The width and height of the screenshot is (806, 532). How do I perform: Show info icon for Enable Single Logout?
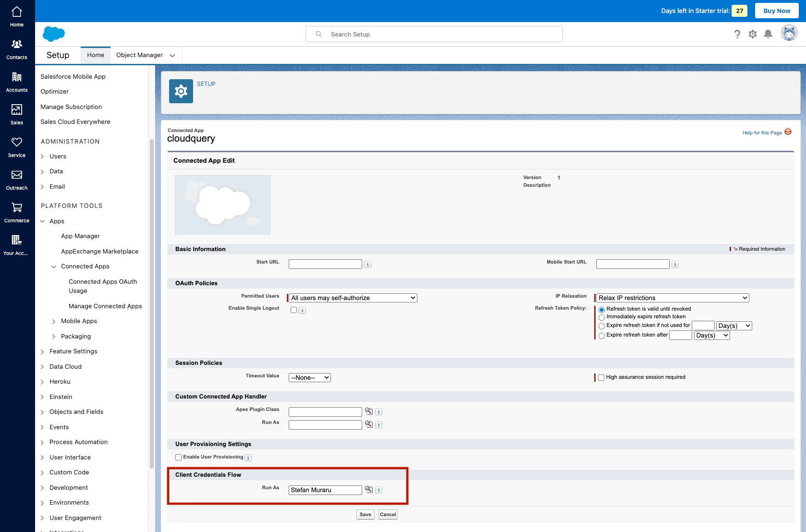pyautogui.click(x=302, y=311)
